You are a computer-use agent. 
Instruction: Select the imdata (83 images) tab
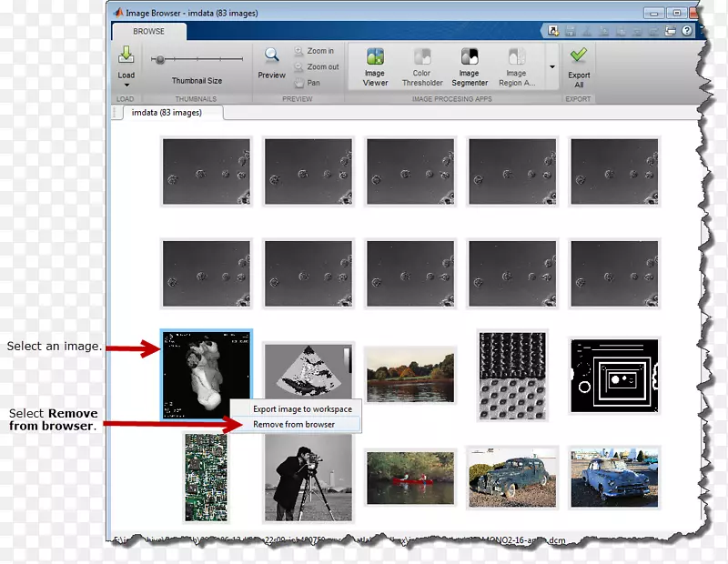point(167,113)
